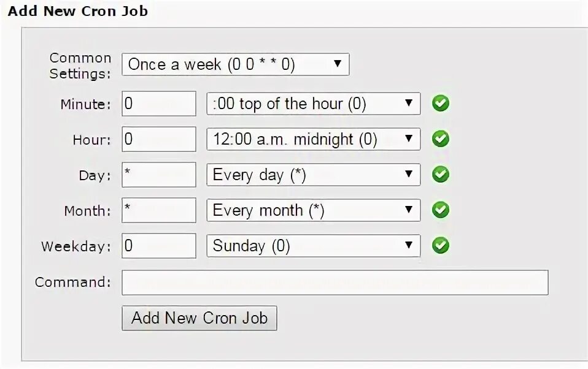Screen dimensions: 588x369
Task: Click inside the Command input field
Action: [335, 283]
